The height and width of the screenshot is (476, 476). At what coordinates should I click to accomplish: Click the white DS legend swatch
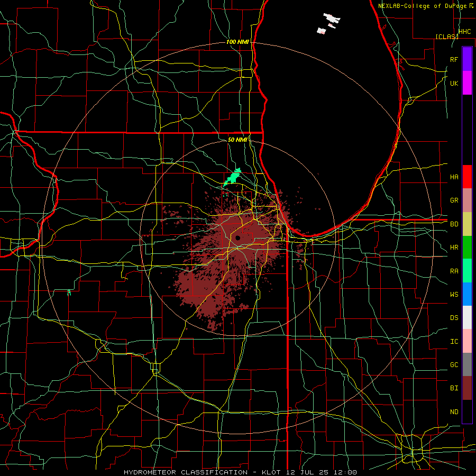click(467, 317)
